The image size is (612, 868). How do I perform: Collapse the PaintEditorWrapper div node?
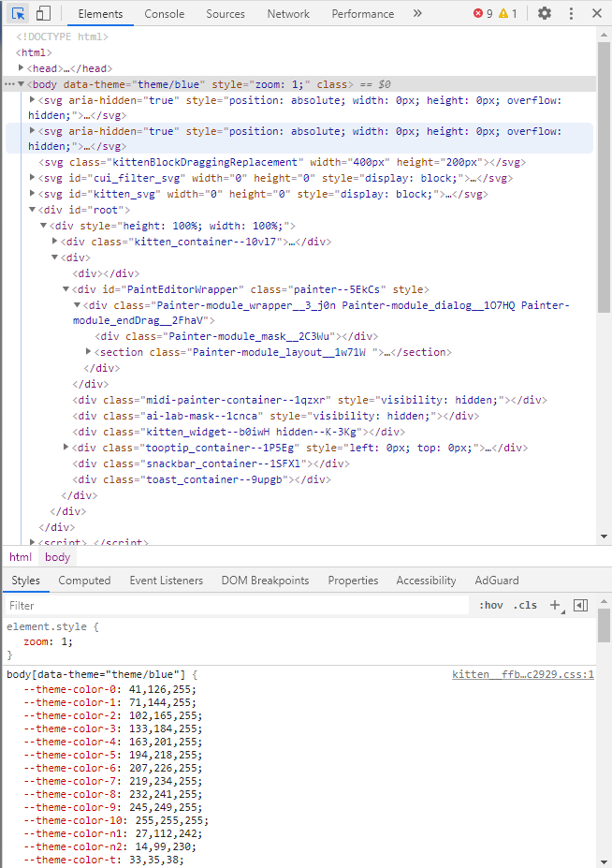[66, 289]
